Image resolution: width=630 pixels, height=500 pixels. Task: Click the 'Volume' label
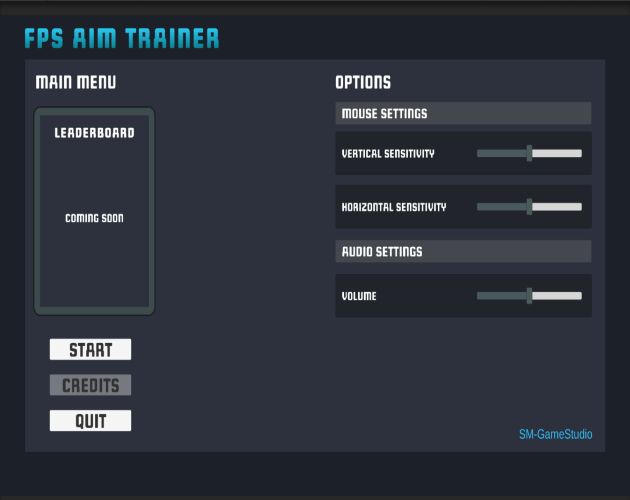point(359,296)
